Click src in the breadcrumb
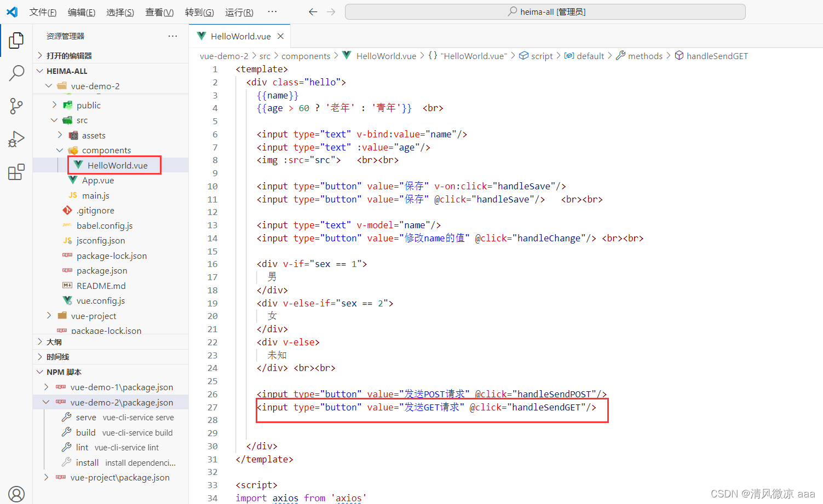 265,56
